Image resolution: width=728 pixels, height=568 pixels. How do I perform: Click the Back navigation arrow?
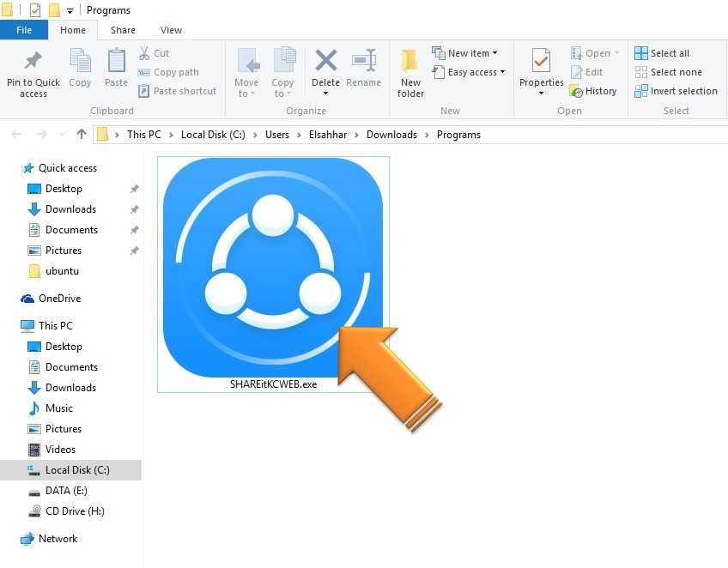pyautogui.click(x=16, y=134)
